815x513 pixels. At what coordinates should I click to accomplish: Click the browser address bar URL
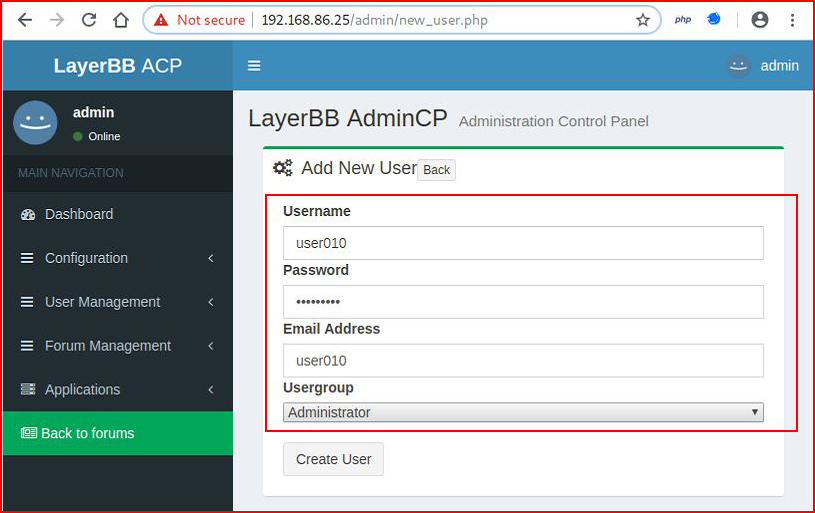374,20
